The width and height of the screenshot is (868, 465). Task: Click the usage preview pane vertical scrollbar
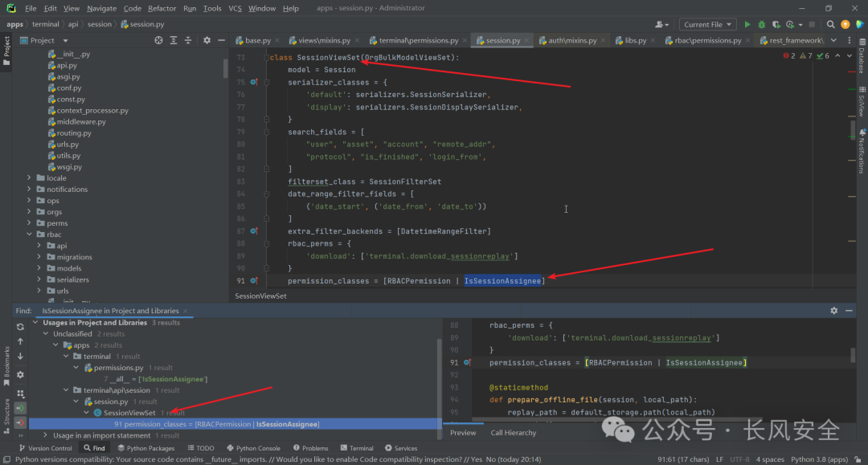point(853,355)
